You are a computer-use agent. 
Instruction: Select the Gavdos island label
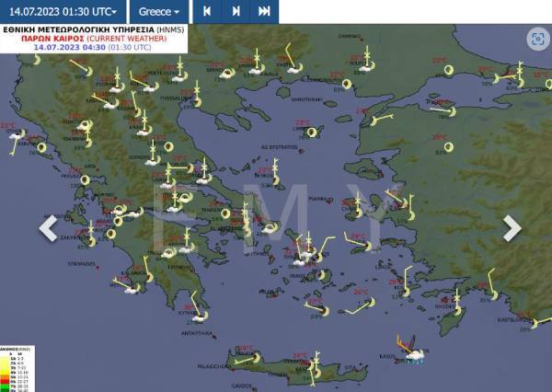[x=241, y=386]
